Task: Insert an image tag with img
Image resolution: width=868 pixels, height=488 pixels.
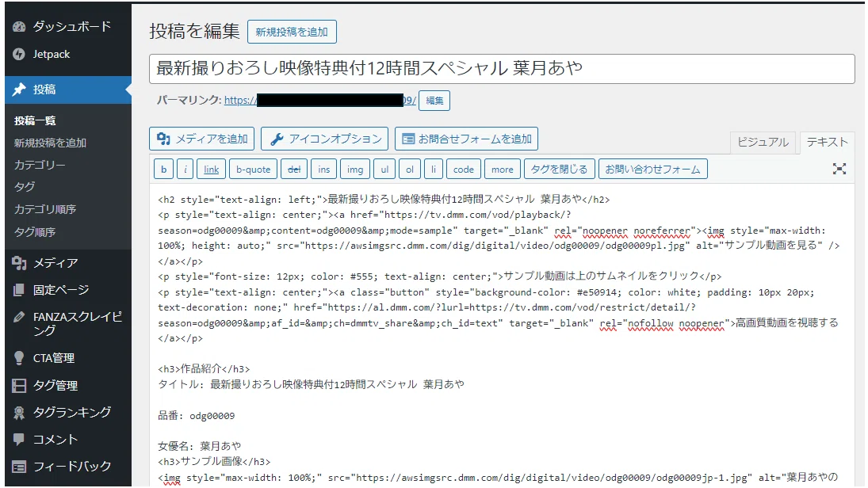Action: point(355,170)
